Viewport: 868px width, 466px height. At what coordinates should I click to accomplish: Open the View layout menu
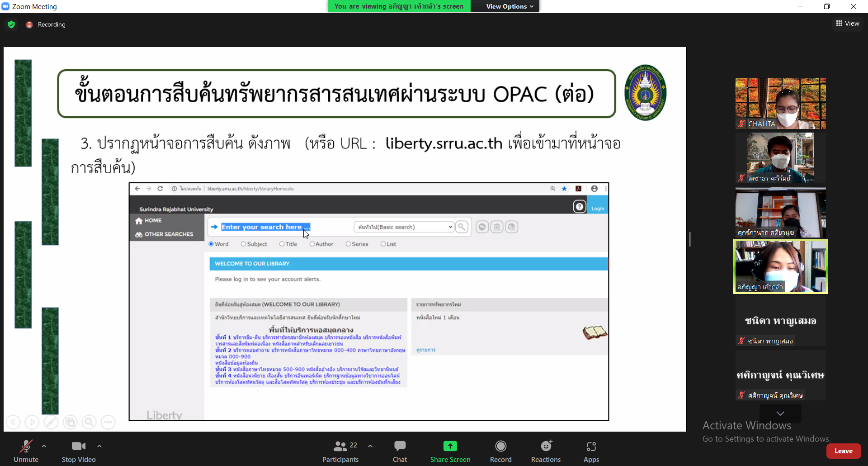coord(848,24)
